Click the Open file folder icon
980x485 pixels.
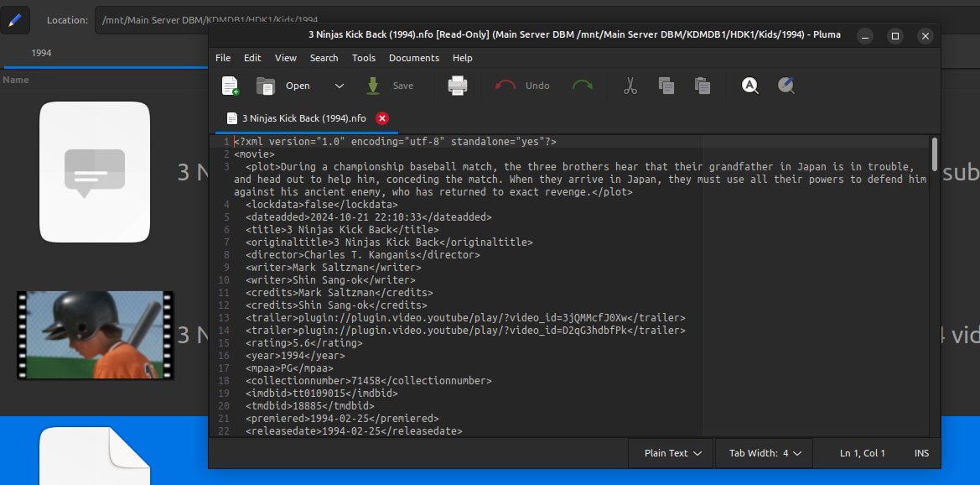tap(266, 86)
